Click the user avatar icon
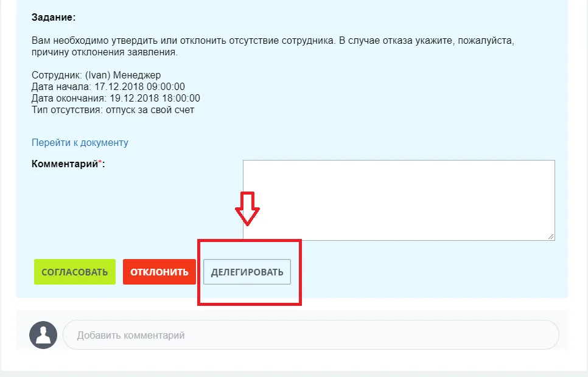The height and width of the screenshot is (377, 588). click(43, 335)
